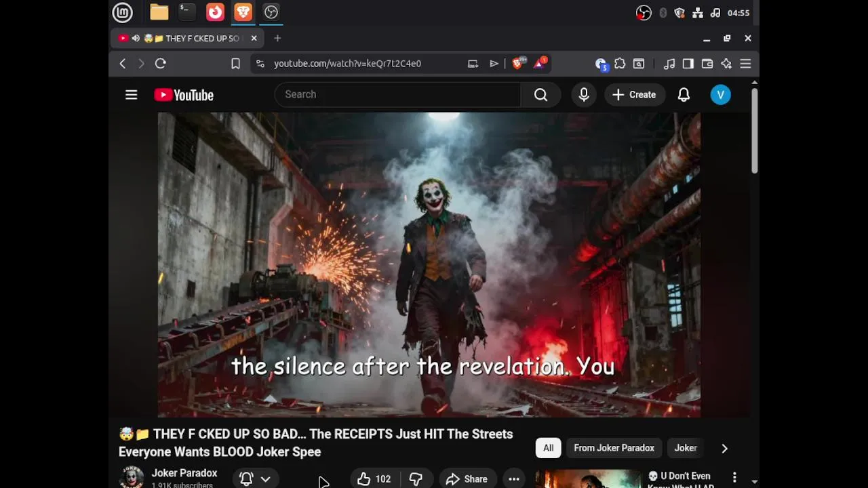Mute the tab via speaker icon
Screen dimensions: 868x488
click(136, 38)
